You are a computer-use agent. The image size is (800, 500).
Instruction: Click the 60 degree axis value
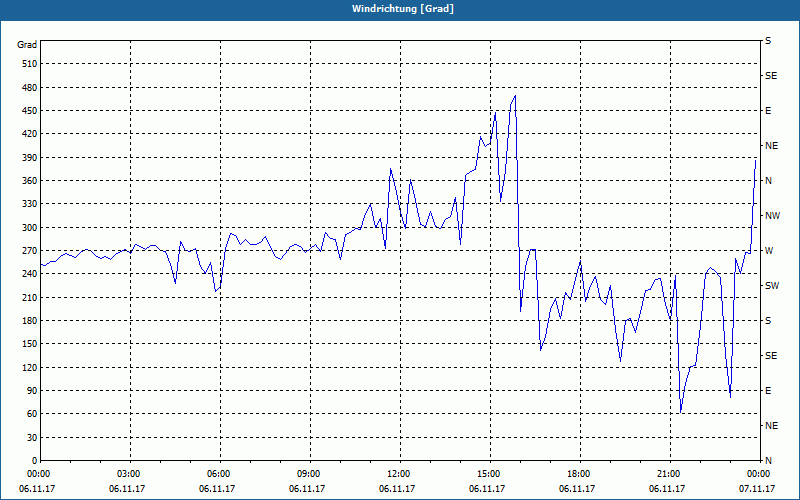point(32,414)
